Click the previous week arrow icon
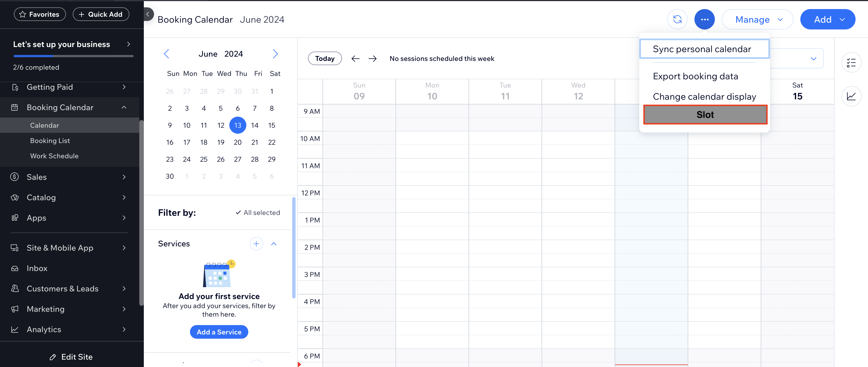The image size is (868, 367). pos(355,58)
